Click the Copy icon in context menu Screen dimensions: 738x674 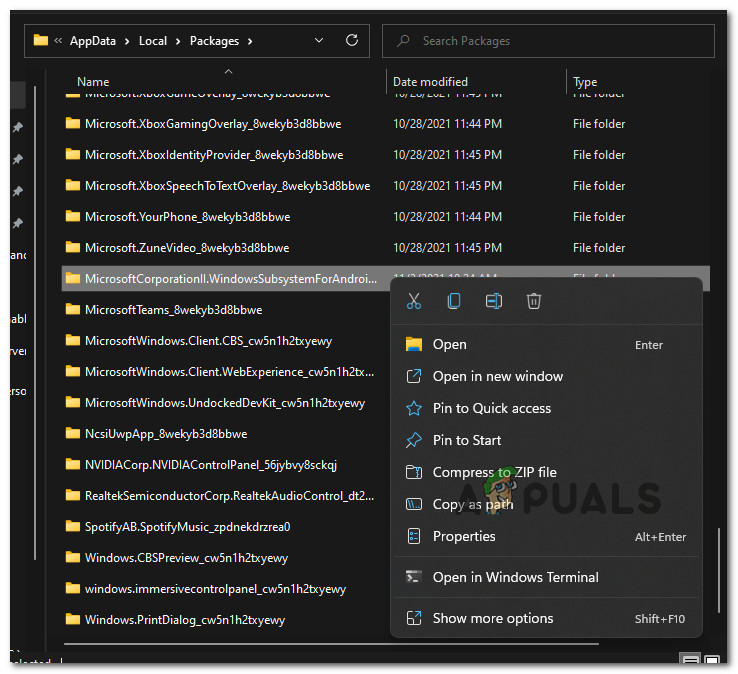click(x=454, y=301)
